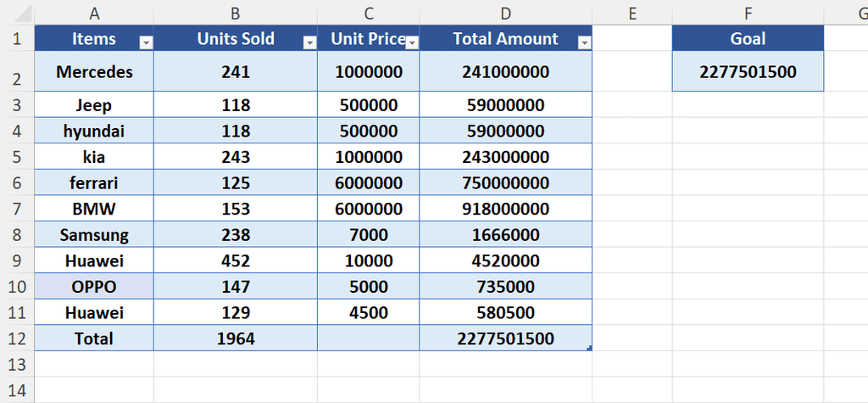Select unit price 5000
This screenshot has height=403, width=868.
368,287
